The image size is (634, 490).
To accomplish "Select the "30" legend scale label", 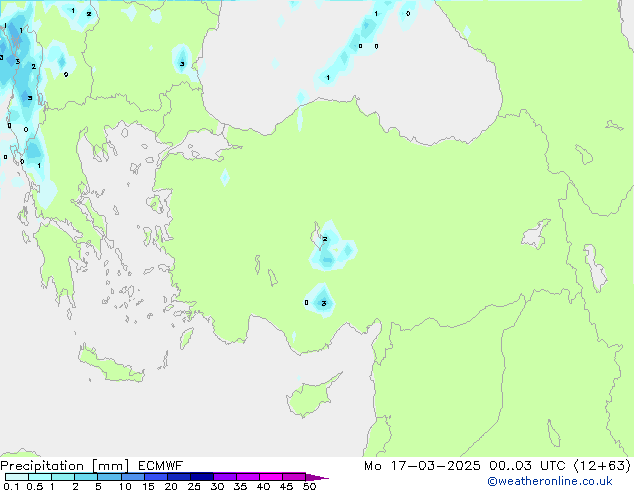I will pos(217,486).
